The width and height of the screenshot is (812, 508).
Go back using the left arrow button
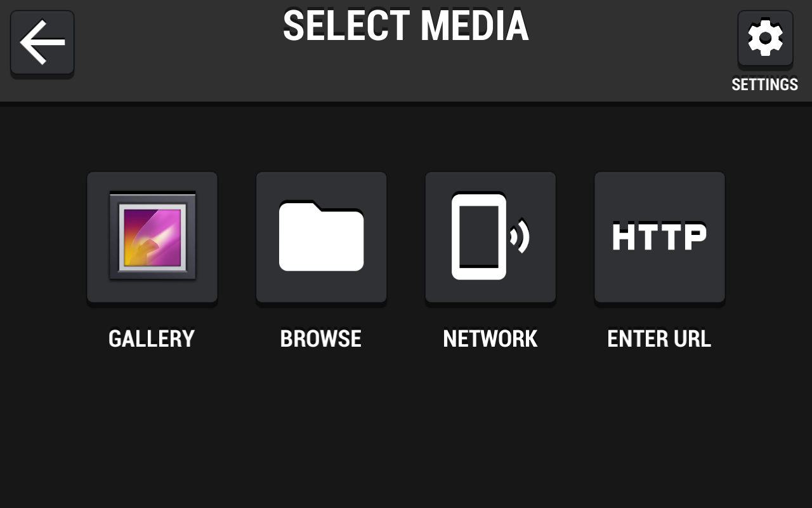tap(43, 43)
